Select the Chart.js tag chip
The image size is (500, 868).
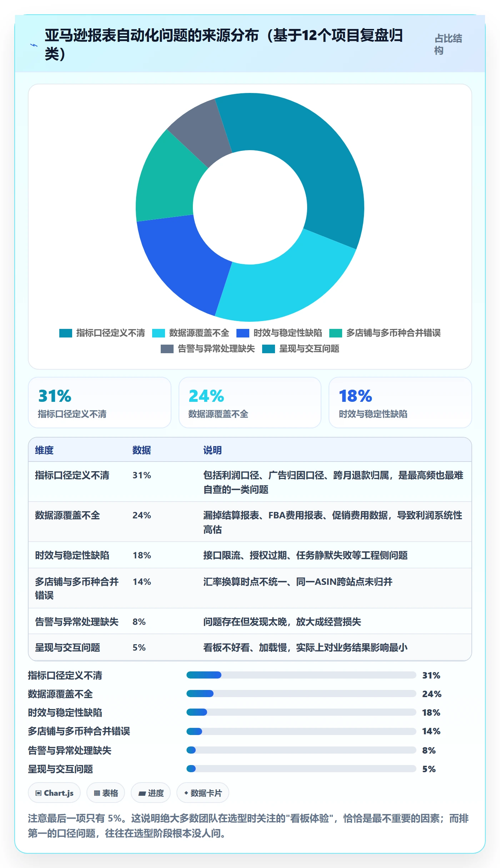[x=54, y=793]
